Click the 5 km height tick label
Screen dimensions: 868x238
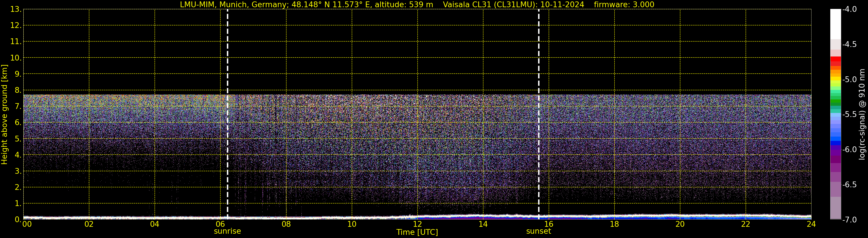click(x=18, y=139)
